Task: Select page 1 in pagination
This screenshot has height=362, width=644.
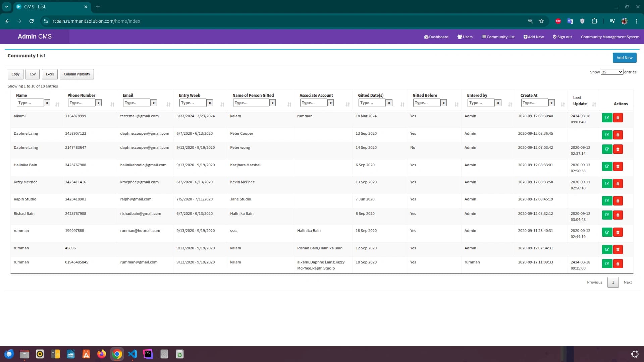Action: click(613, 282)
